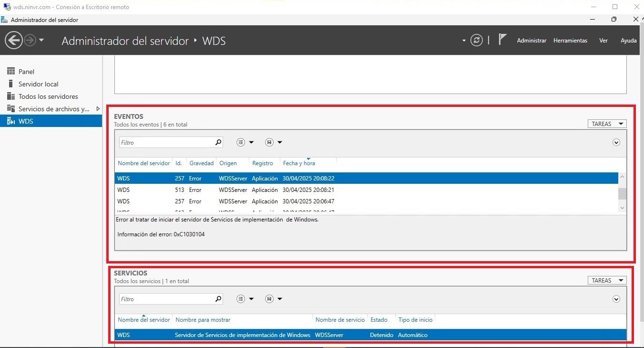Sort events by Gravedad column
This screenshot has height=348, width=644.
pos(202,163)
